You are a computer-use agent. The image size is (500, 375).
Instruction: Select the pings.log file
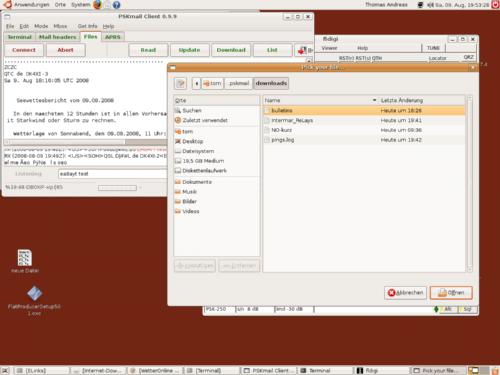[x=364, y=140]
